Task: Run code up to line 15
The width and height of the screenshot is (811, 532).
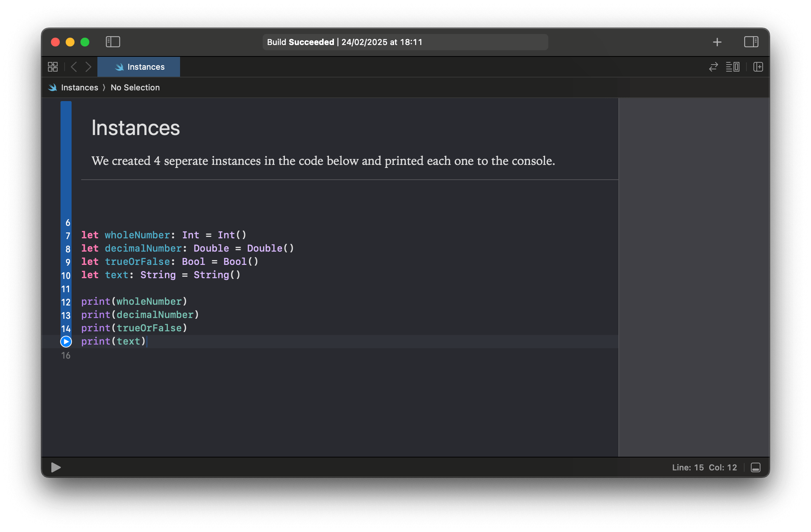Action: [x=66, y=342]
